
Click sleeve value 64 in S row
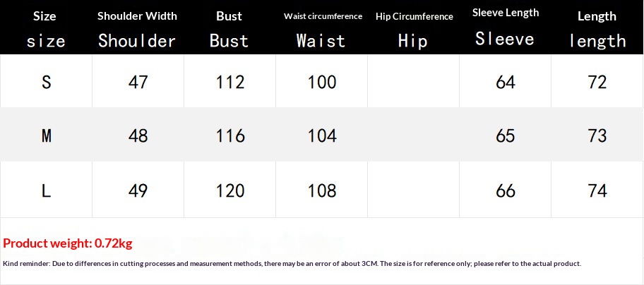click(x=506, y=82)
